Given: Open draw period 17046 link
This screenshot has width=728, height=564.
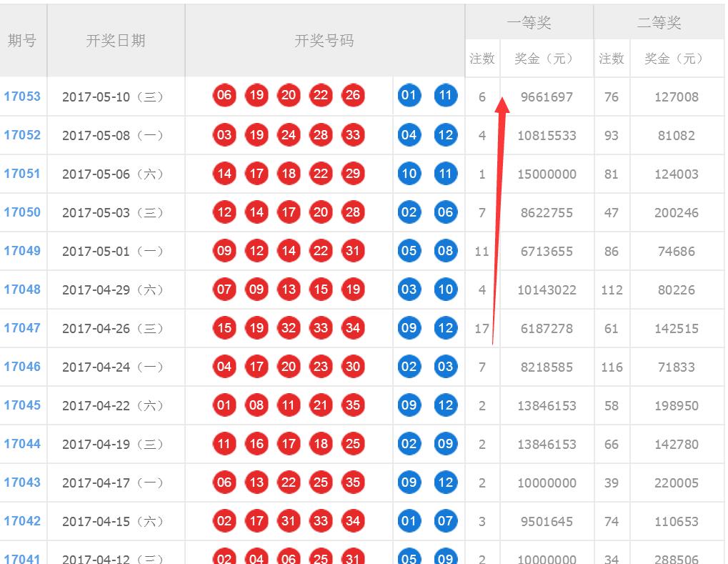Looking at the screenshot, I should [22, 366].
